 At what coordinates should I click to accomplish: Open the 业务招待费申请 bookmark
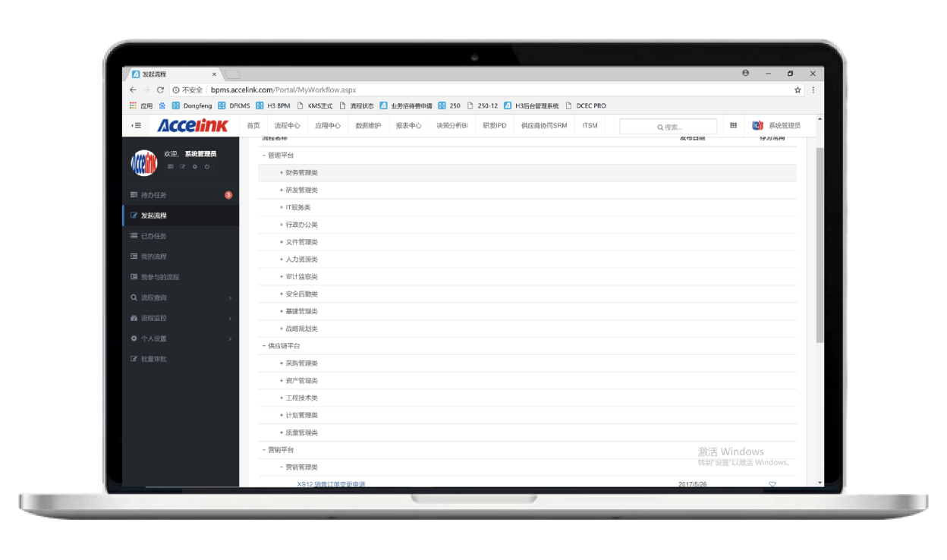[x=406, y=106]
